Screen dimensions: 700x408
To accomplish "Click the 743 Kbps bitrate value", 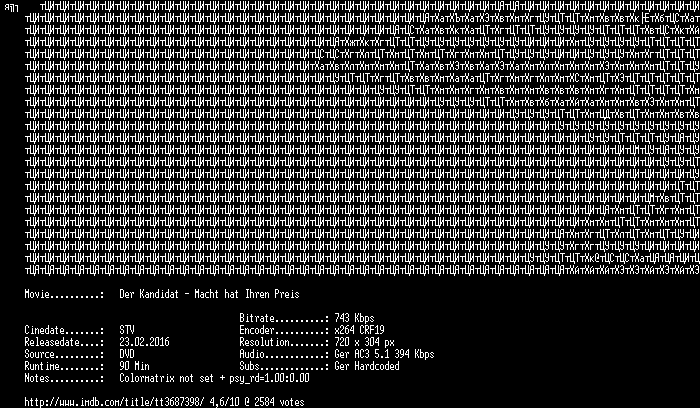I will tap(354, 318).
